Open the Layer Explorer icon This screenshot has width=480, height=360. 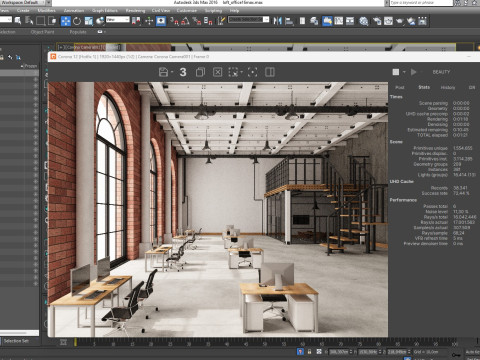(x=314, y=21)
